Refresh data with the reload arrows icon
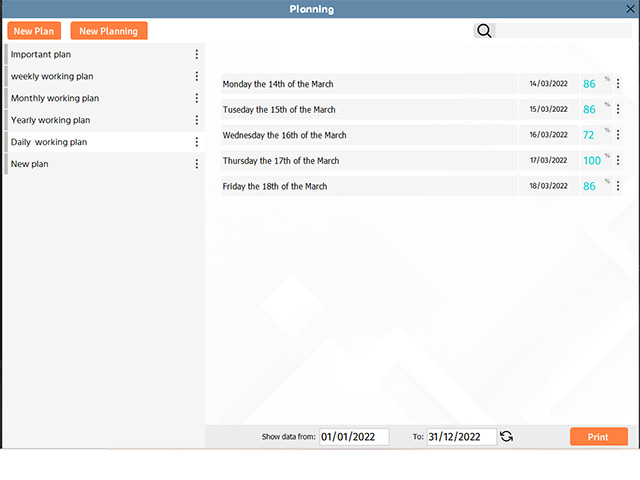 (507, 436)
